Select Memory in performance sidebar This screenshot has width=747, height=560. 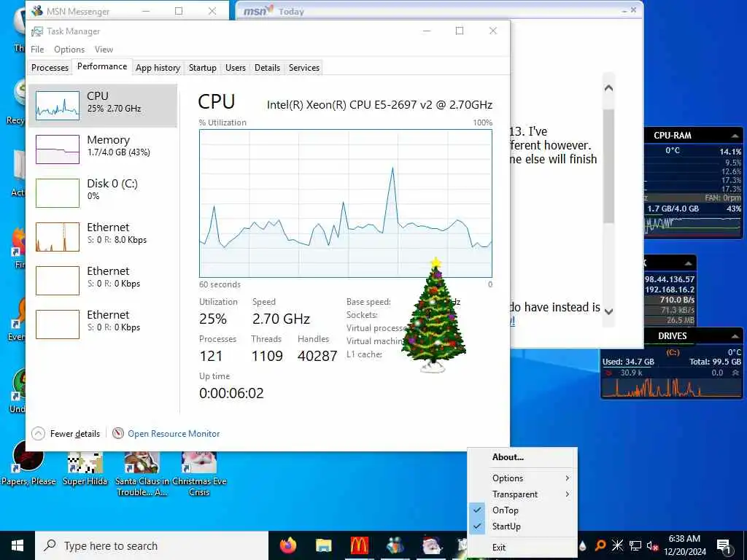(x=103, y=149)
